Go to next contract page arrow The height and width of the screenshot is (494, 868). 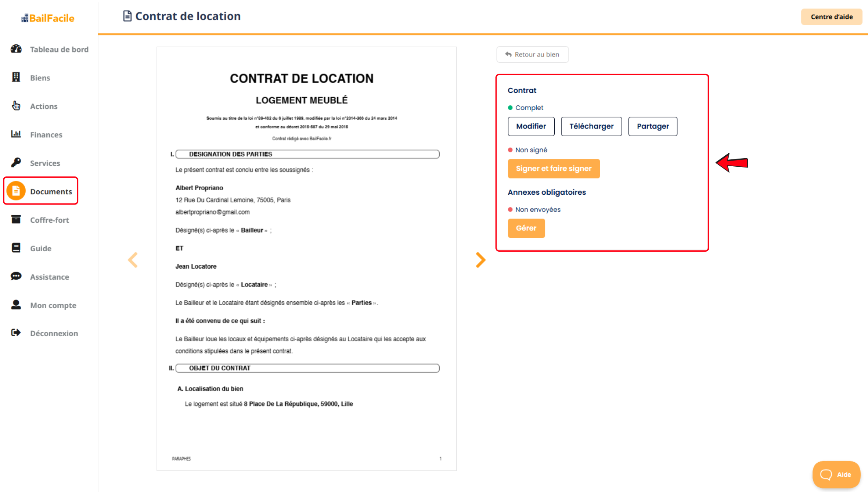point(481,260)
